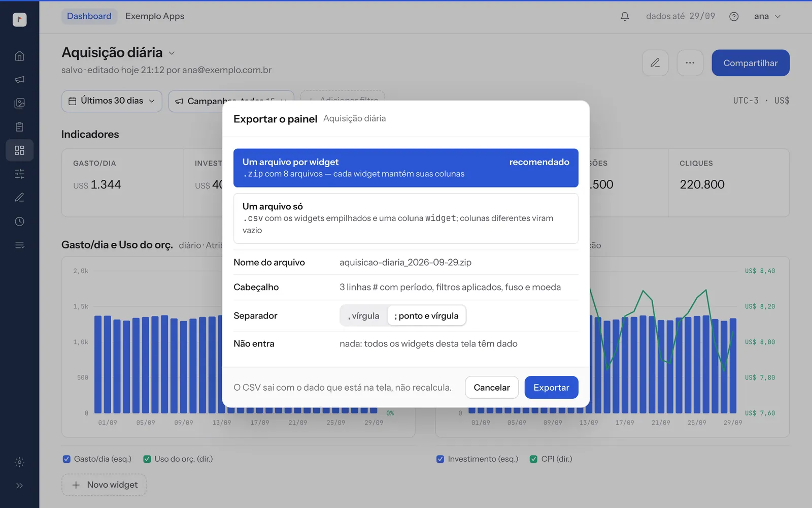Switch to the Exemplo Apps tab
Screen dimensions: 812x508
click(x=155, y=16)
